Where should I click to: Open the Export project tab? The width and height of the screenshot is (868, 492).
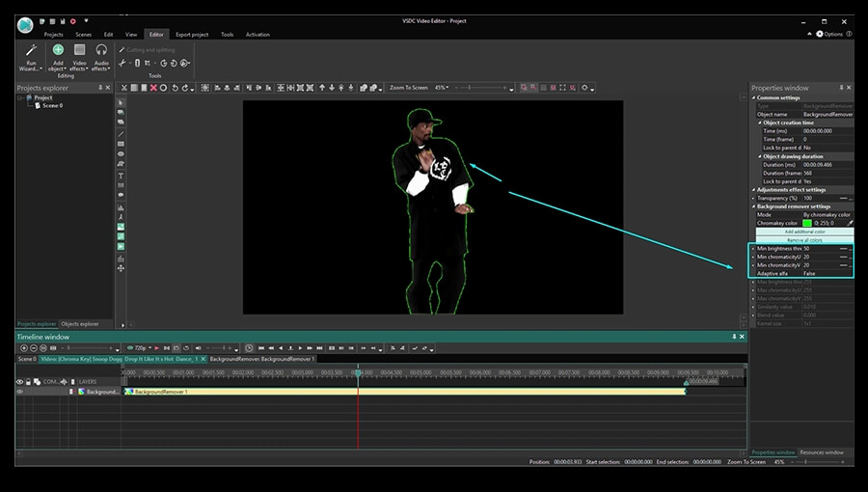[x=191, y=34]
